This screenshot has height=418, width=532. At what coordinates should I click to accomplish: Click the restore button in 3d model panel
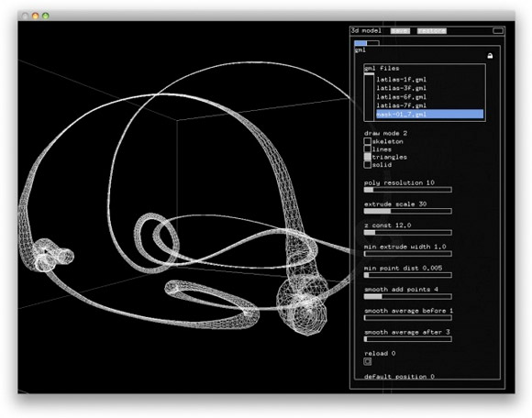click(432, 31)
